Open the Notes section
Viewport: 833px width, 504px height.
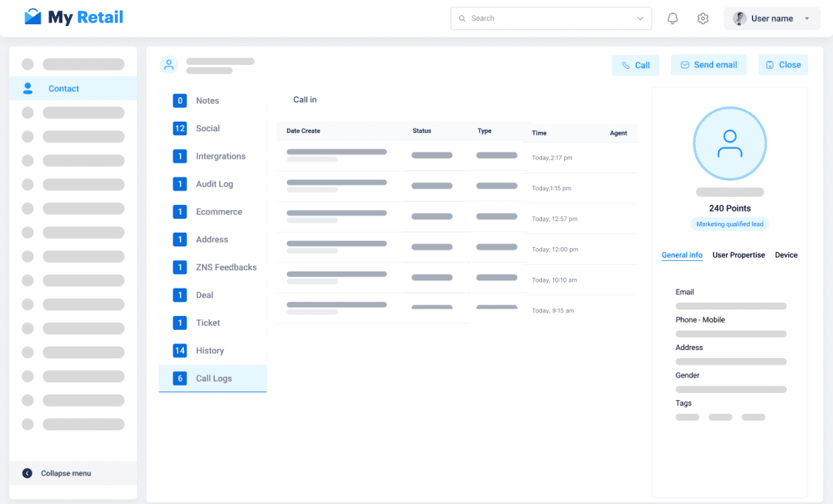click(x=207, y=100)
